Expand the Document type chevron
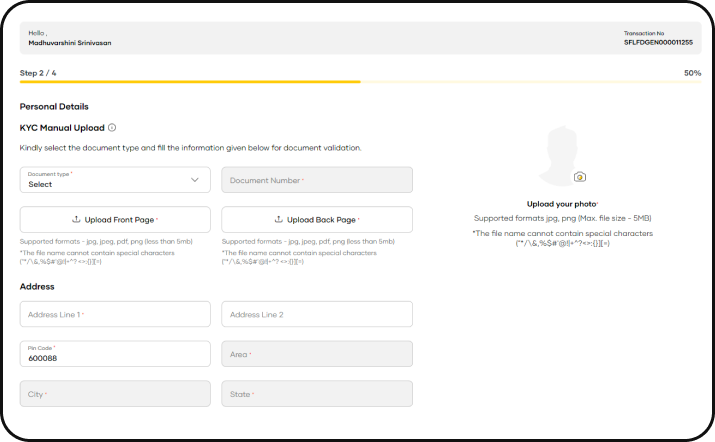715x442 pixels. coord(195,180)
